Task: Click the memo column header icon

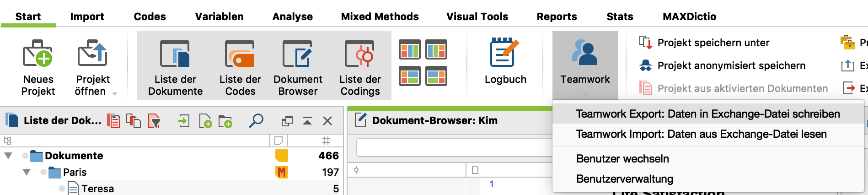Action: click(279, 141)
